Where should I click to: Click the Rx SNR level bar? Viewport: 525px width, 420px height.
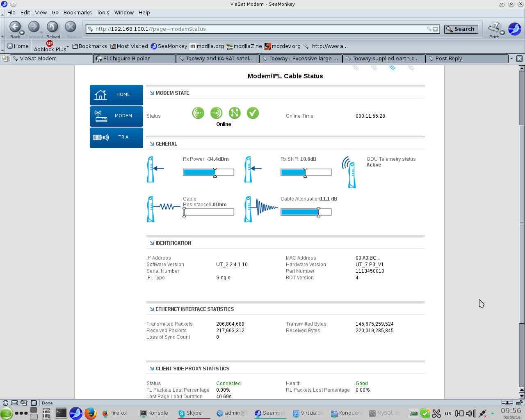click(x=306, y=172)
